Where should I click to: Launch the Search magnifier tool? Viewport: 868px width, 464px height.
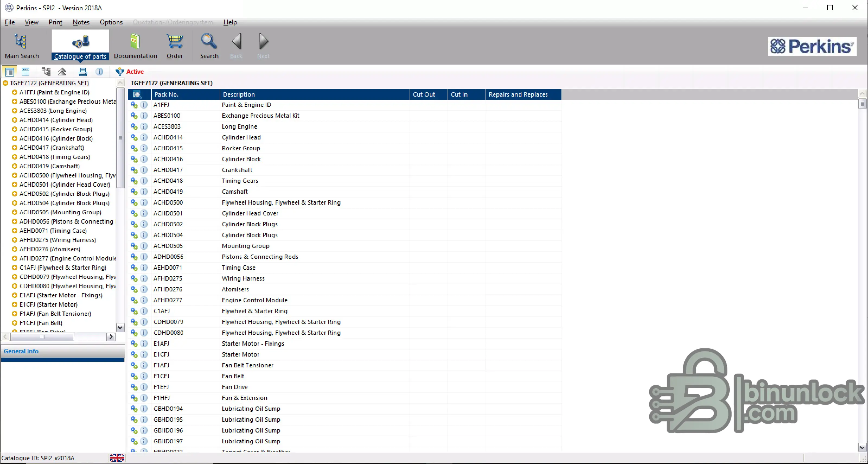click(209, 46)
